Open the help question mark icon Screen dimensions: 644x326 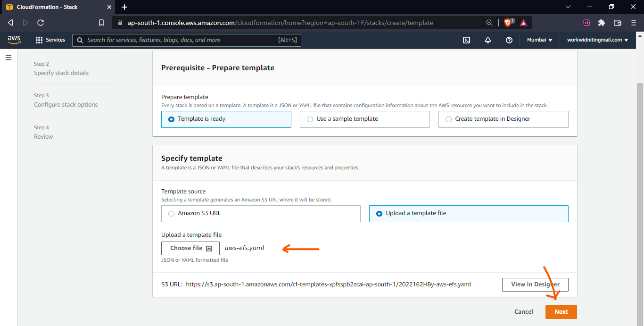[x=509, y=40]
